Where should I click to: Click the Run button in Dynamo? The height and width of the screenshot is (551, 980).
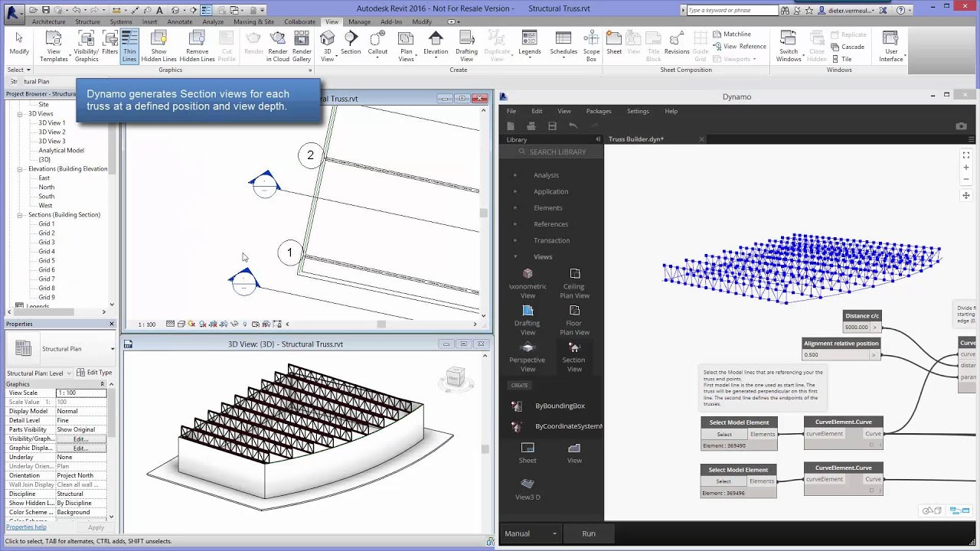tap(588, 533)
